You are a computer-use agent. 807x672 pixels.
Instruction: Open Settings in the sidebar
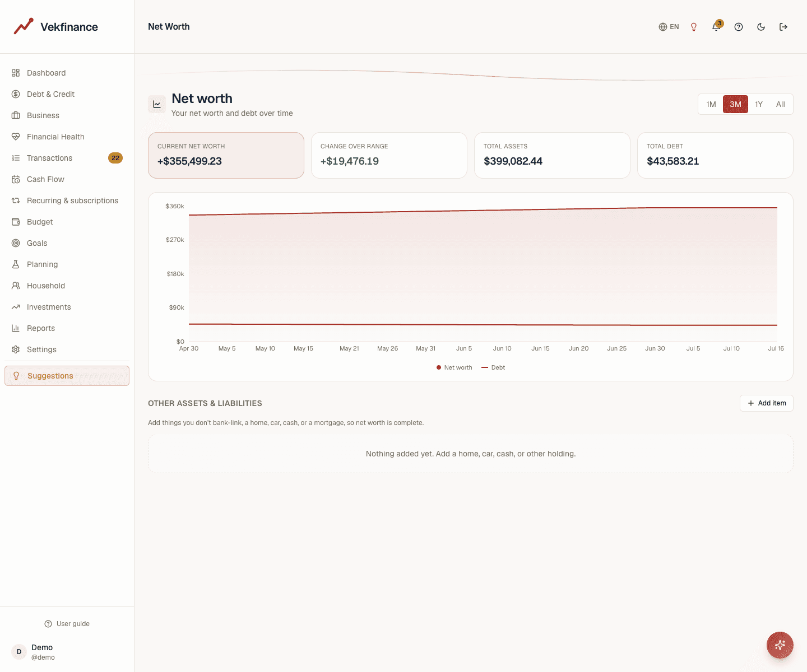[x=67, y=349]
